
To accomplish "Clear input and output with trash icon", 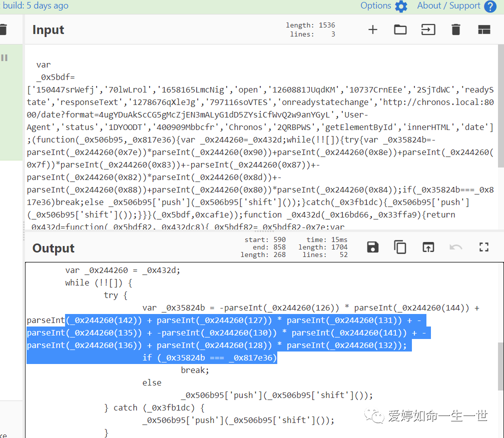I will click(x=456, y=29).
